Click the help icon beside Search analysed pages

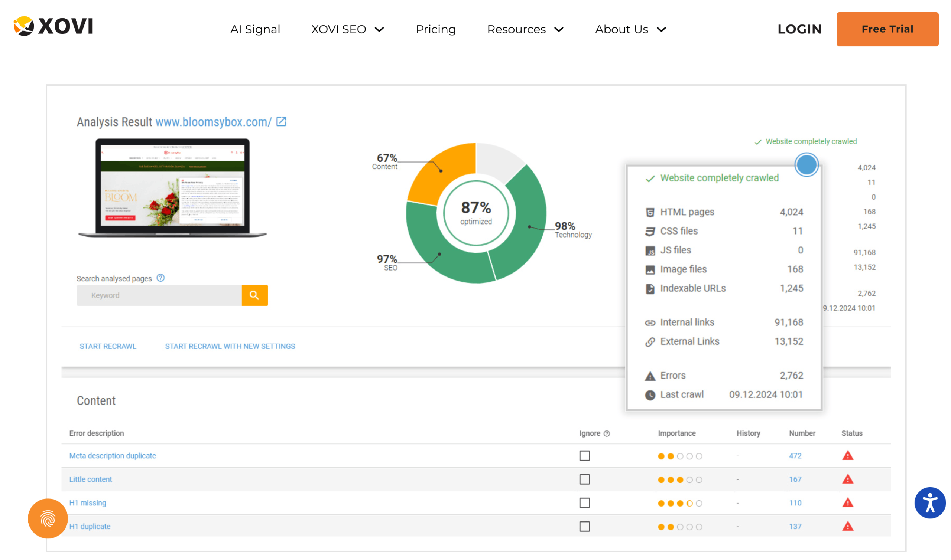(x=160, y=278)
